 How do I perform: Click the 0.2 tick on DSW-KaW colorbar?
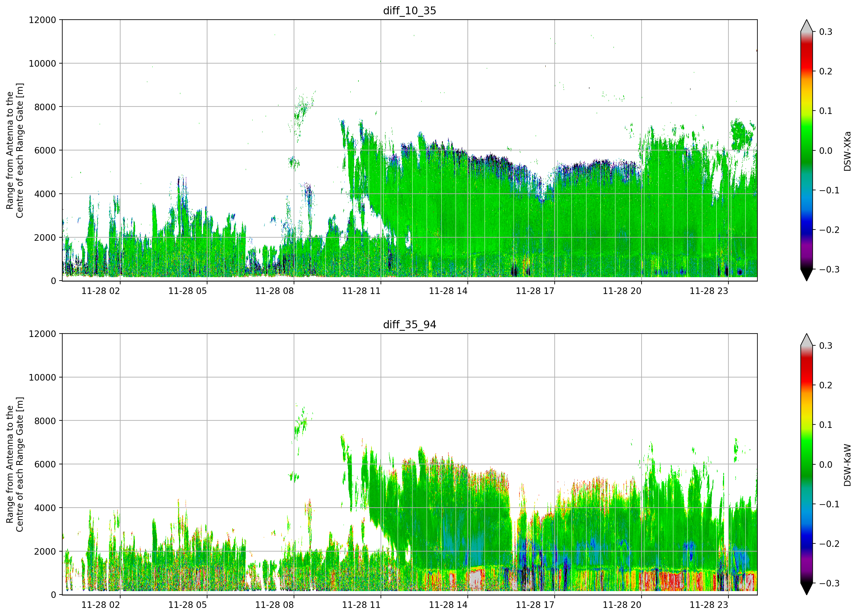tap(826, 385)
